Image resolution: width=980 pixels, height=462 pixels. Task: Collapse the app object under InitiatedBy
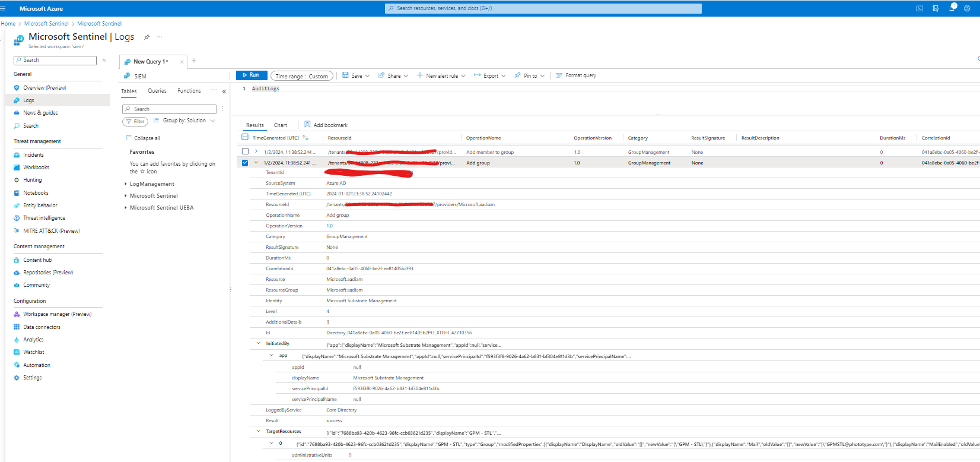click(271, 355)
